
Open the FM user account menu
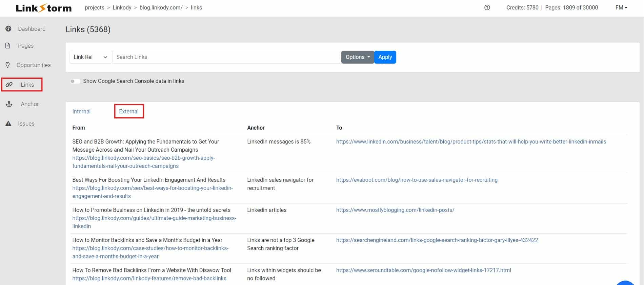tap(621, 7)
